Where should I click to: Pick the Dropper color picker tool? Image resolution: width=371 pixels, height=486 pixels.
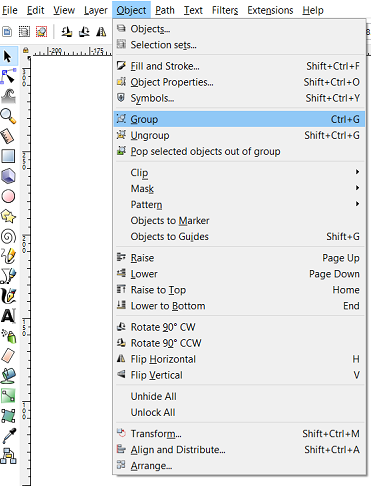click(x=8, y=436)
